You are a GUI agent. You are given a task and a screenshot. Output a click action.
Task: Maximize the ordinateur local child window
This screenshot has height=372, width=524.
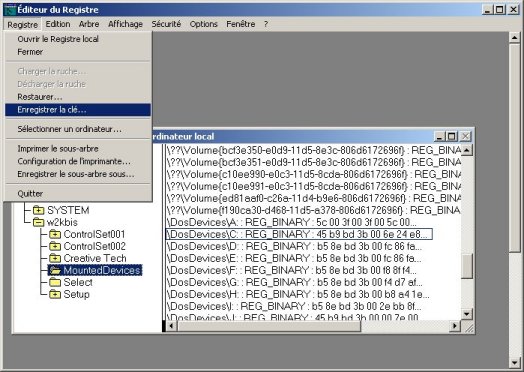pos(451,136)
